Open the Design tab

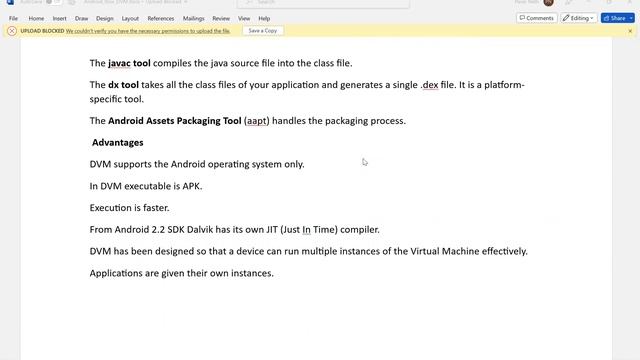[x=105, y=18]
